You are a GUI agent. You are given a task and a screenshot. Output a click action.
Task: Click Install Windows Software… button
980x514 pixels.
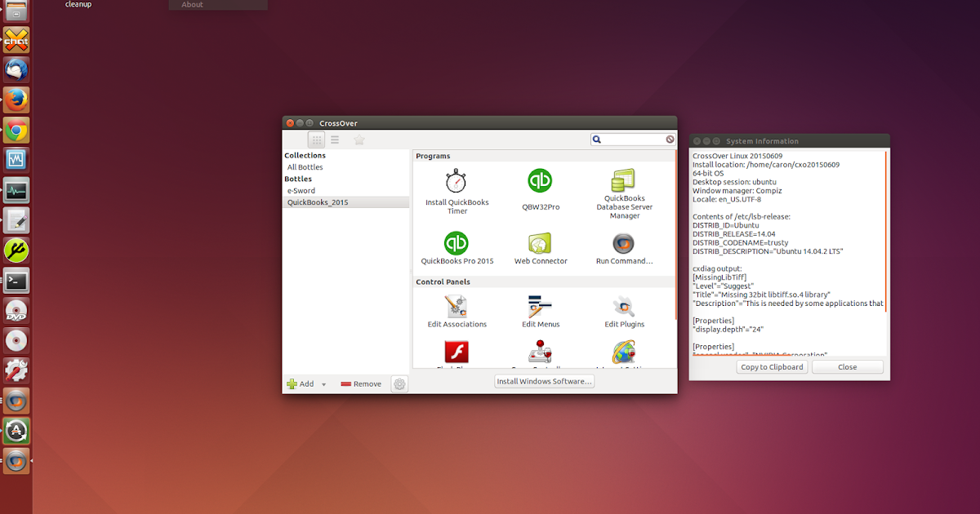(x=545, y=381)
